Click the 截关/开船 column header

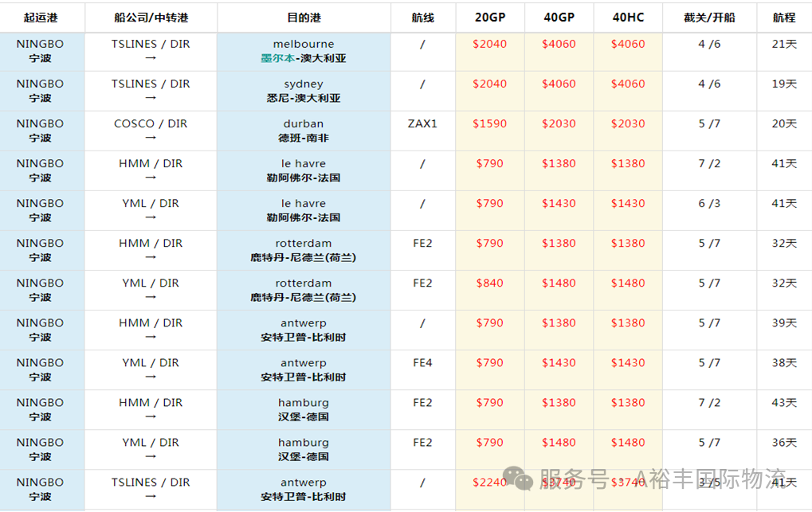click(x=709, y=18)
